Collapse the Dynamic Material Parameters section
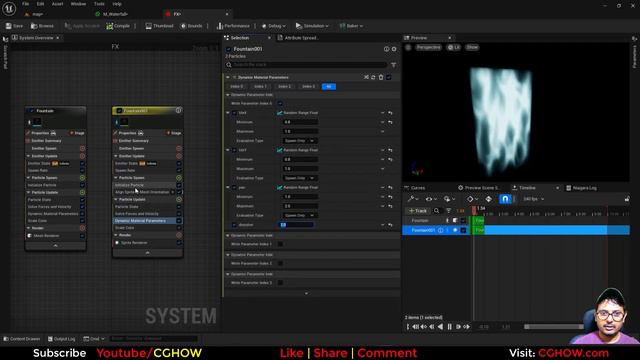Screen dimensions: 640x360 (x=228, y=77)
